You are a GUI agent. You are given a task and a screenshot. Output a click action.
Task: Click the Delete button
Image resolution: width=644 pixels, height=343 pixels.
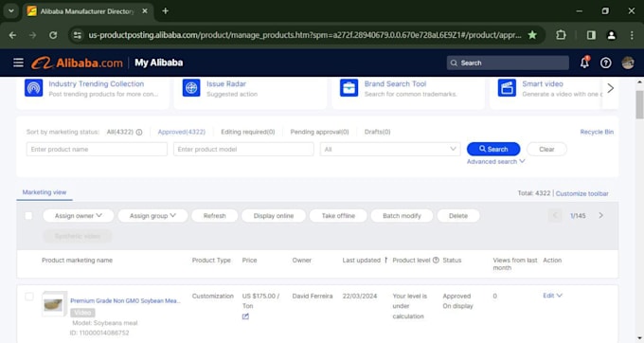[458, 216]
